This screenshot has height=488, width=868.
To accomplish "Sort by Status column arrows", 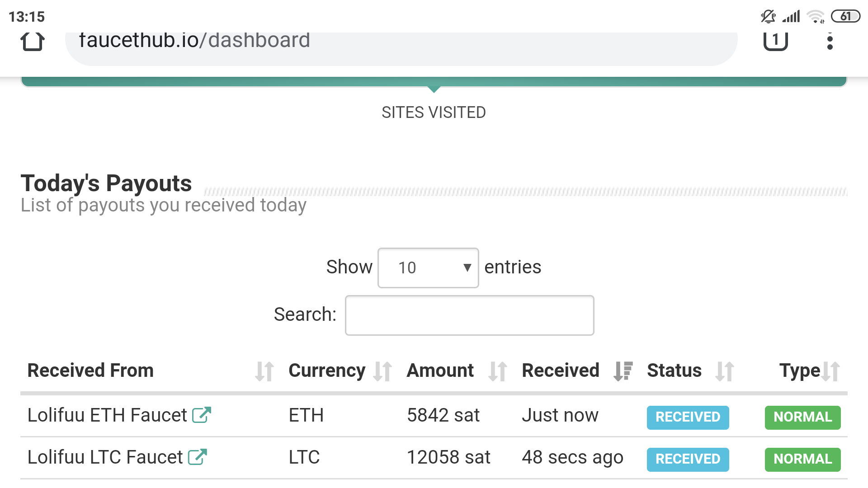I will point(725,371).
